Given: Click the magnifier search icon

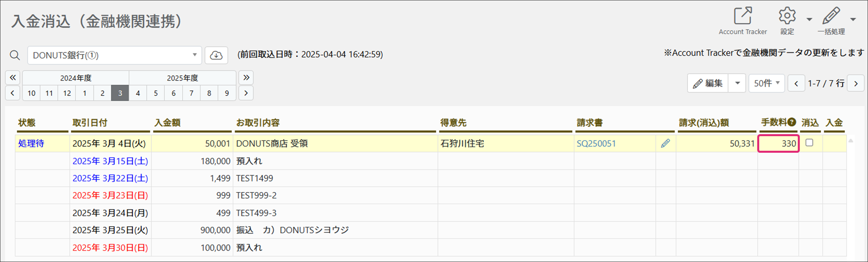Looking at the screenshot, I should pyautogui.click(x=15, y=55).
